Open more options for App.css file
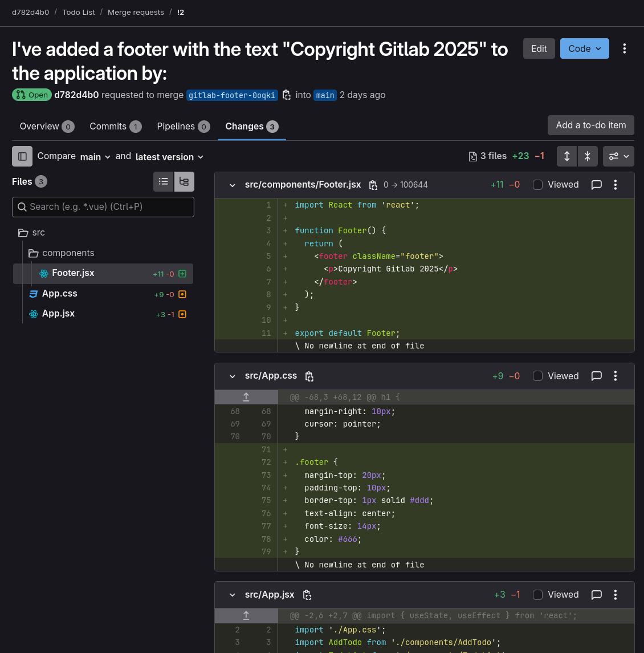This screenshot has width=644, height=653. tap(616, 376)
